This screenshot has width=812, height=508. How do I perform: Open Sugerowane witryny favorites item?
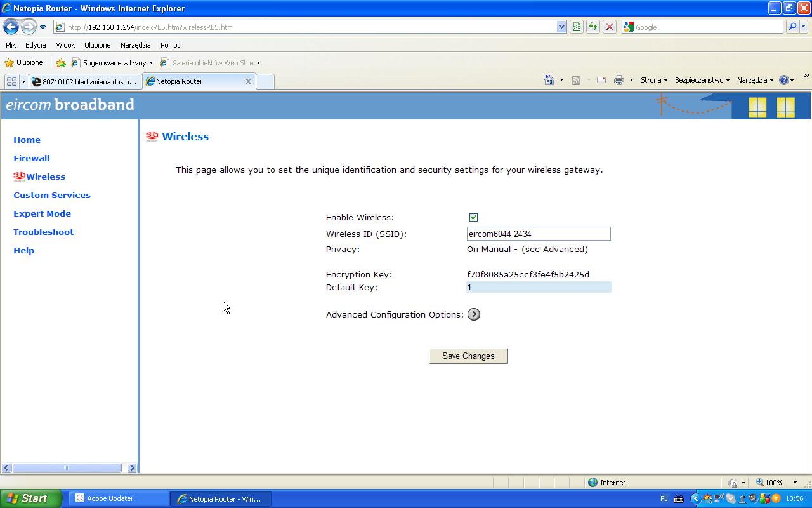[112, 63]
